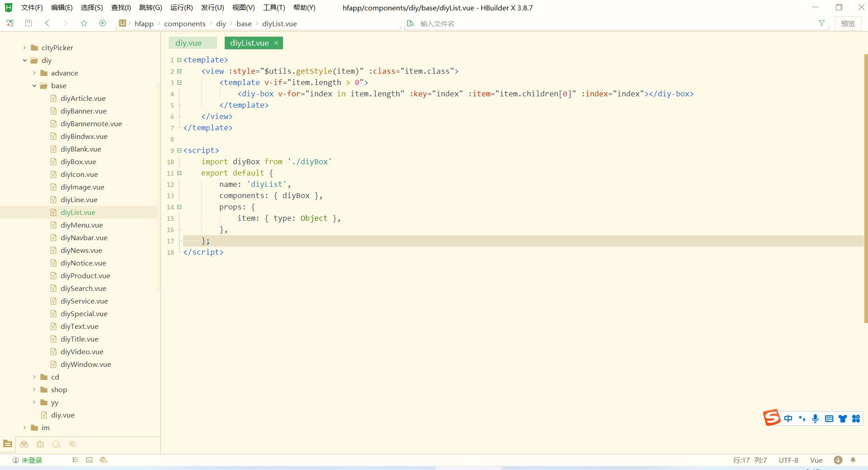Go forward with the right arrow toolbar icon

coord(66,23)
